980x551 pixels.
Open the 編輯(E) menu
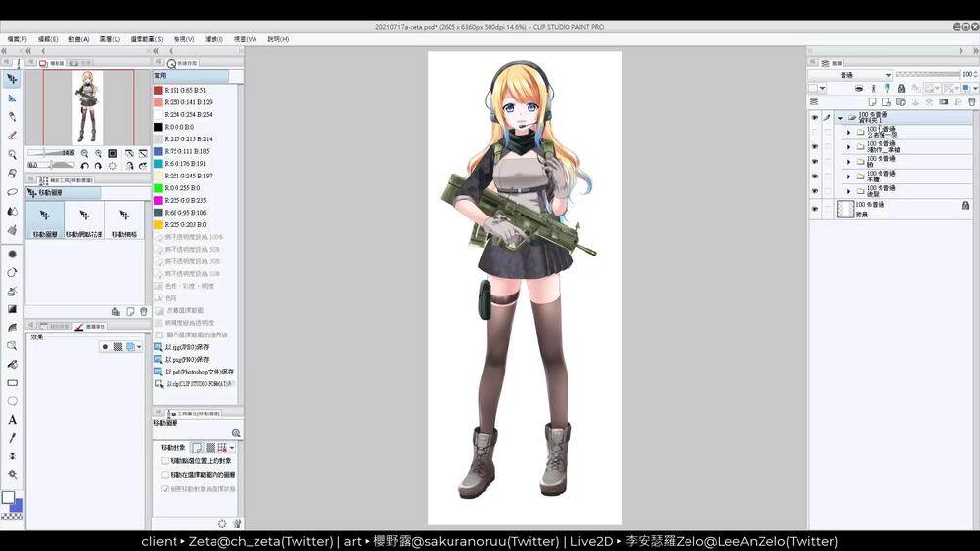pyautogui.click(x=48, y=39)
